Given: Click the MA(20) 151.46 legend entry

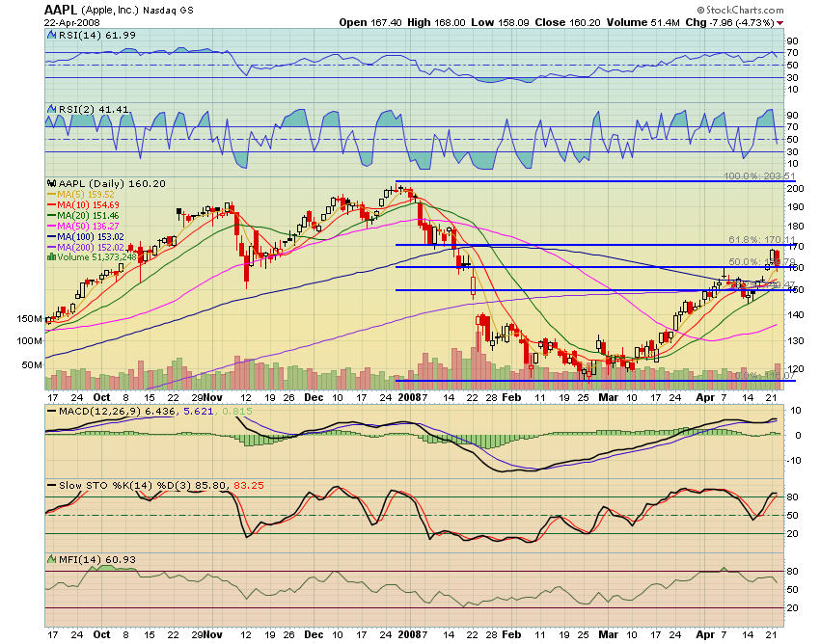Looking at the screenshot, I should (x=83, y=215).
